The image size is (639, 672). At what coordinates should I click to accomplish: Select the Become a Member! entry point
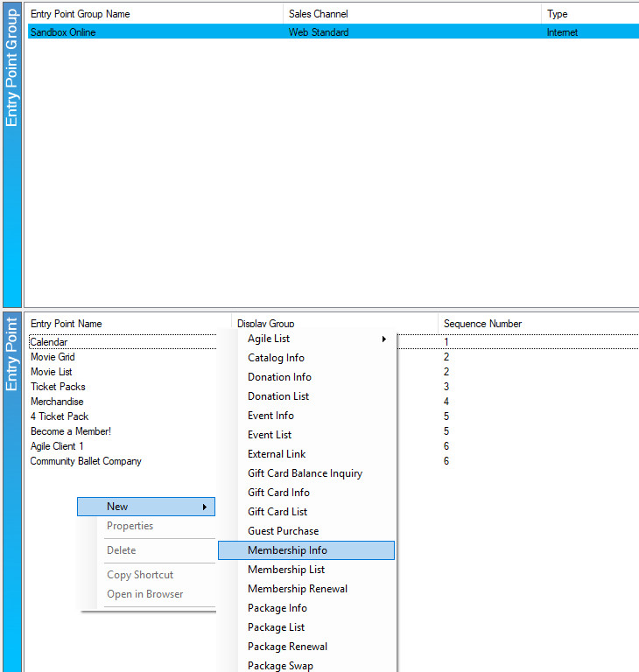click(x=71, y=431)
